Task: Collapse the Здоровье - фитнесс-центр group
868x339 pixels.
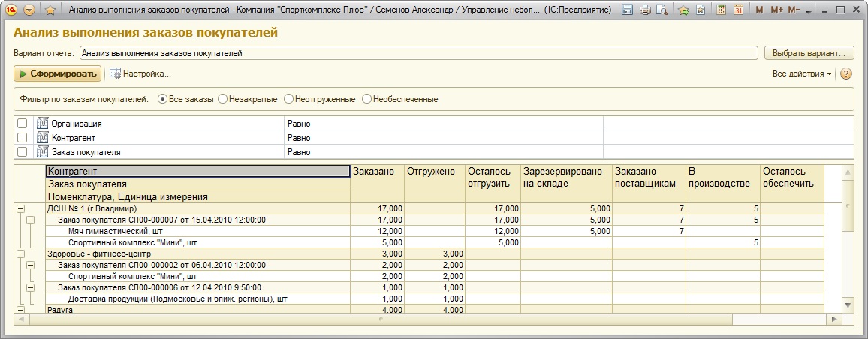Action: click(20, 253)
